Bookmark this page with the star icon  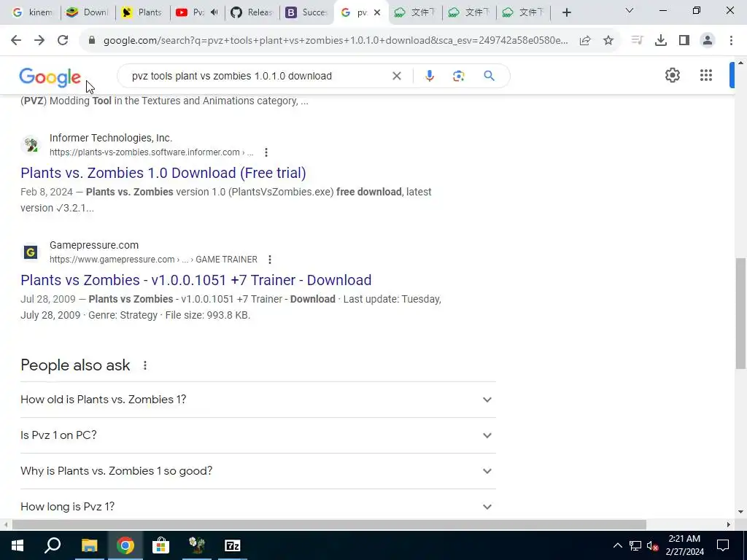point(608,41)
